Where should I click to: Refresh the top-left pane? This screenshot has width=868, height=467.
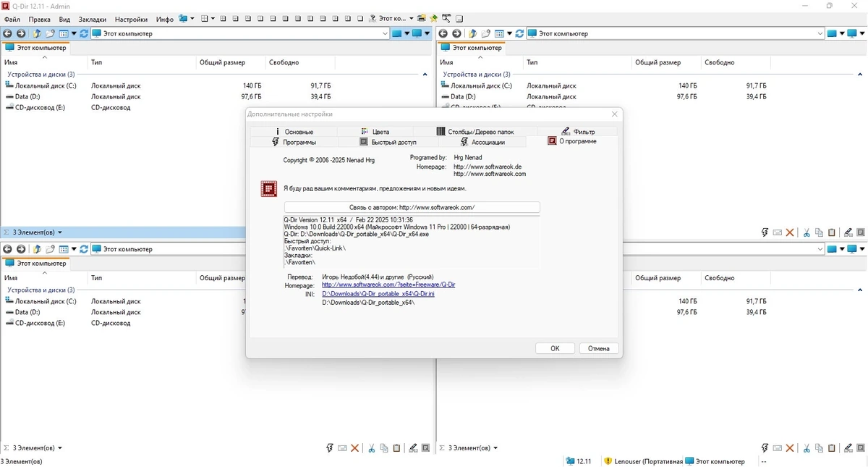tap(84, 33)
